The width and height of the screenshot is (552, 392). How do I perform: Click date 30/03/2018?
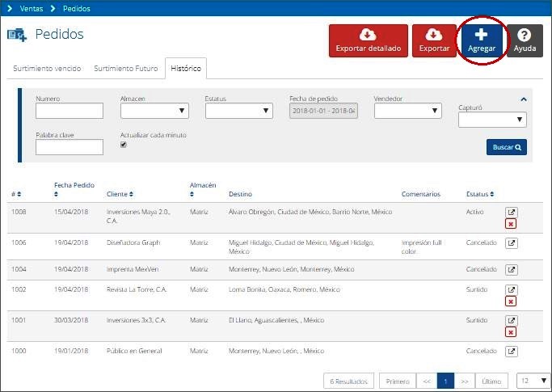(x=71, y=320)
